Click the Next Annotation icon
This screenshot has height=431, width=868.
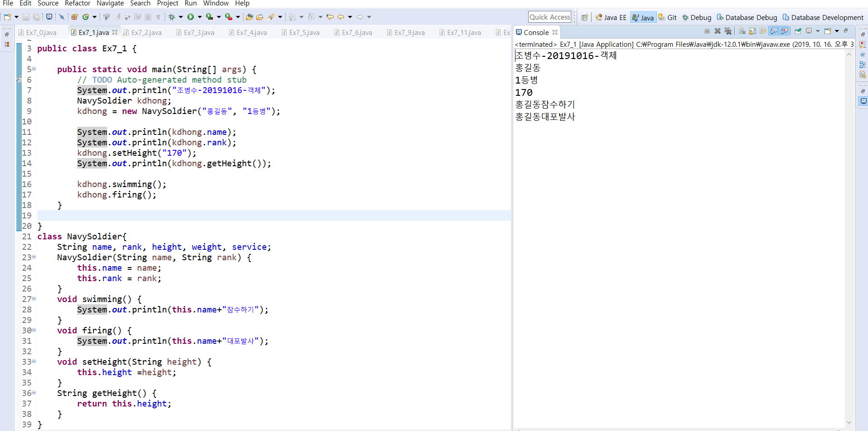292,17
